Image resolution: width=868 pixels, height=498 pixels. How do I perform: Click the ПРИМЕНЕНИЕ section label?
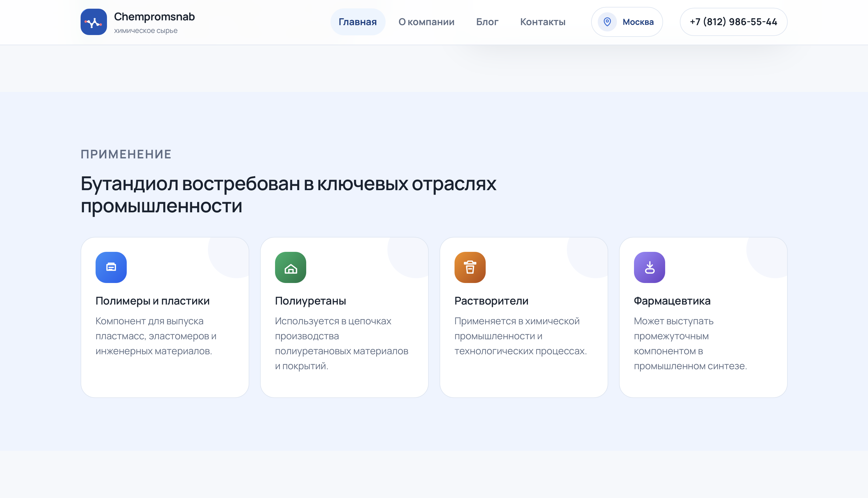coord(126,154)
